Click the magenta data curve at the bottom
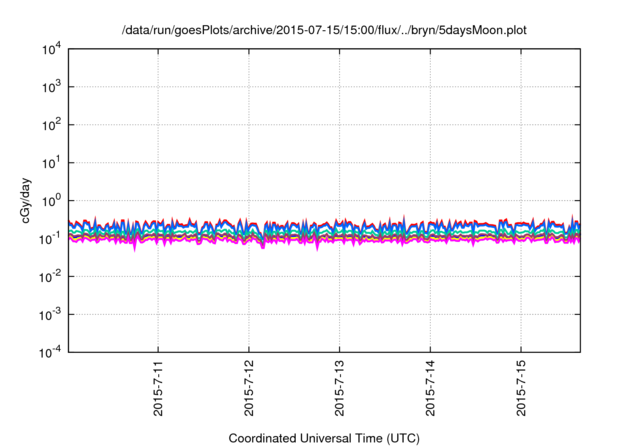 400,242
